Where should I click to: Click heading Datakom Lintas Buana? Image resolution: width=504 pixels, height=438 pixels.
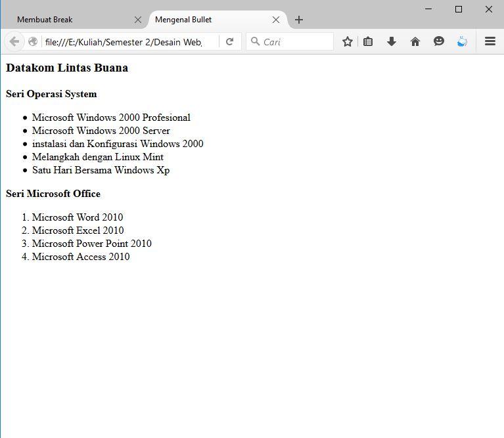[x=67, y=68]
